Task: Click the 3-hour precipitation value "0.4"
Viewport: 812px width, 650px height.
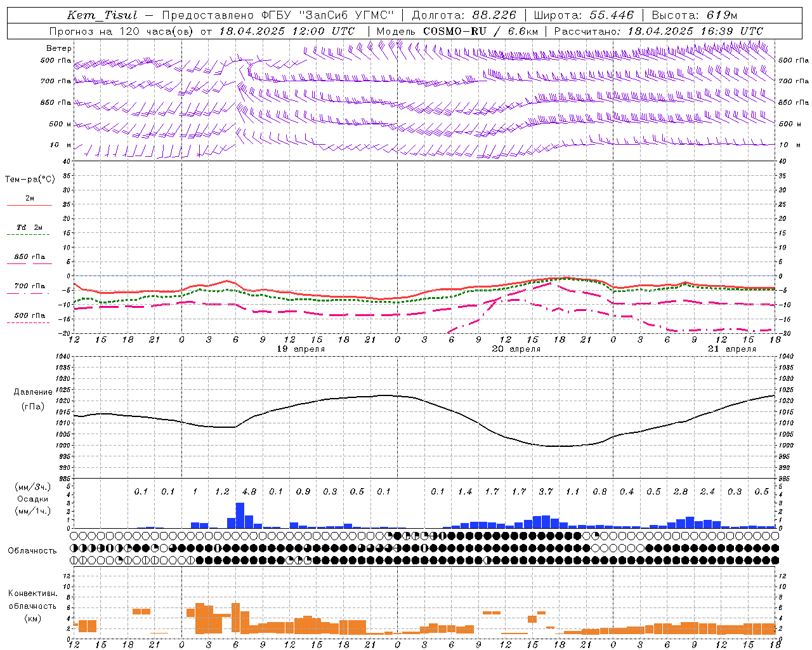Action: [x=627, y=492]
